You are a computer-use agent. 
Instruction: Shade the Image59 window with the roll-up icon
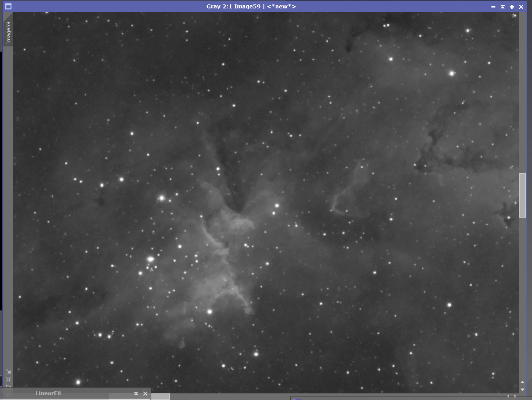point(502,7)
